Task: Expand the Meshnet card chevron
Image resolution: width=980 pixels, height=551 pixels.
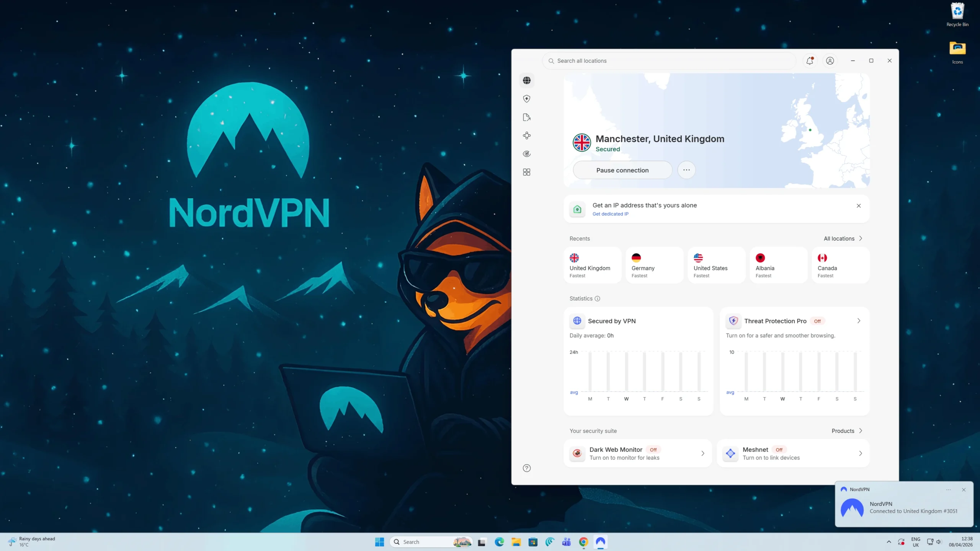Action: [x=861, y=453]
